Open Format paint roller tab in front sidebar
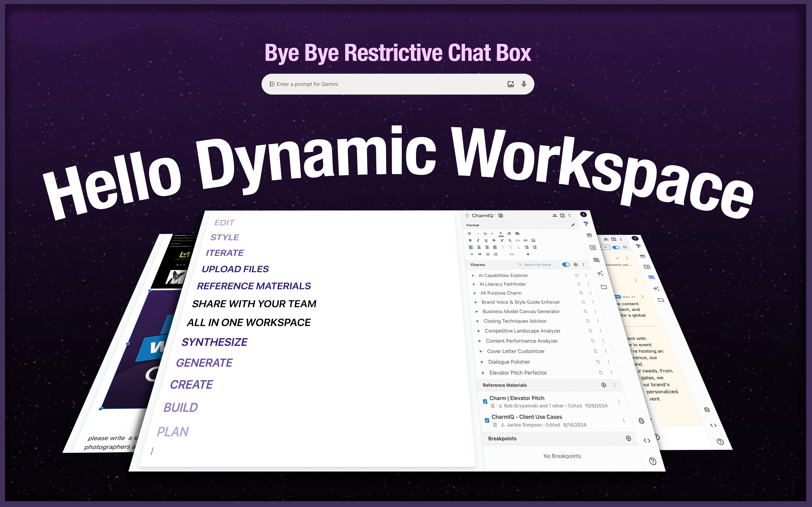The height and width of the screenshot is (507, 812). 586,224
